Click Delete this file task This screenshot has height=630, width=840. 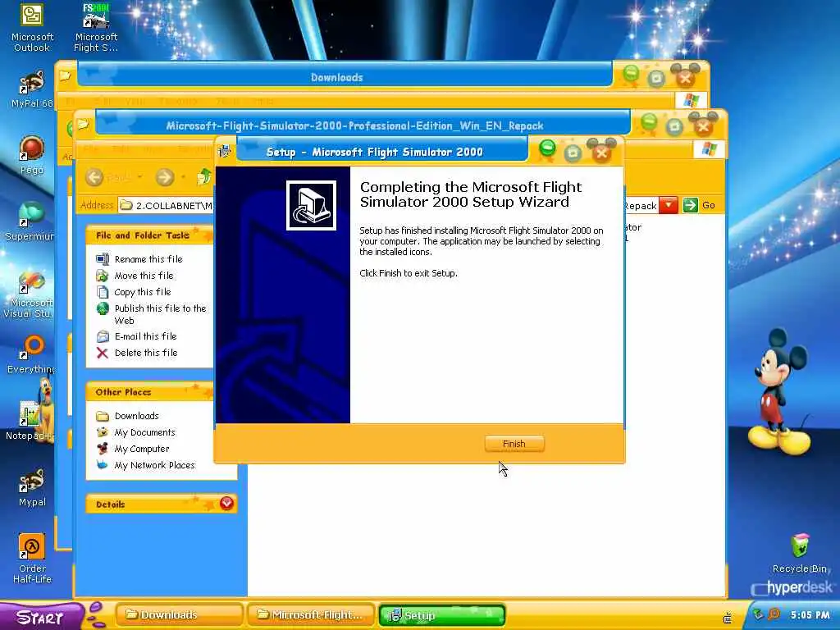point(146,353)
